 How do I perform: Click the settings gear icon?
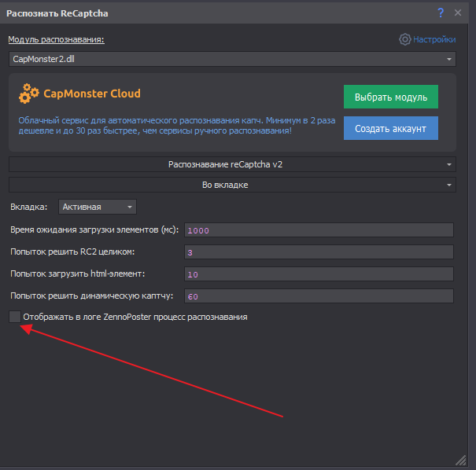click(405, 39)
